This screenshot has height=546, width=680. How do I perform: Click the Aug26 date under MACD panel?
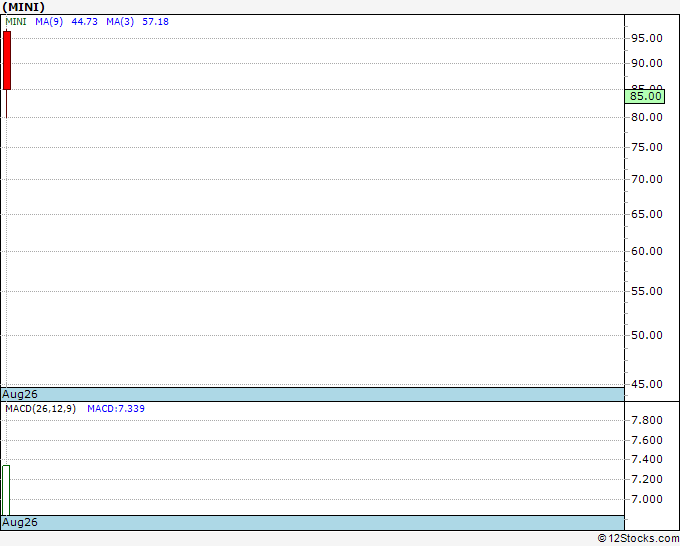pyautogui.click(x=20, y=522)
